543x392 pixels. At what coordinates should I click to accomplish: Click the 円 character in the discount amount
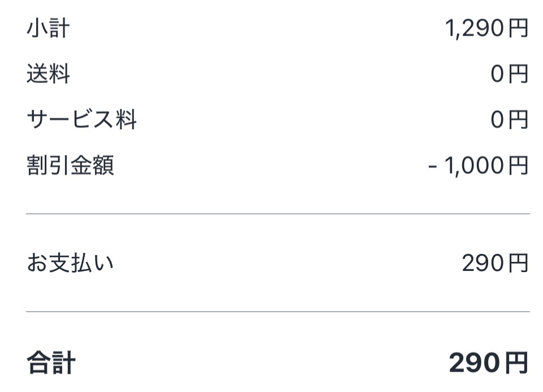pos(518,166)
